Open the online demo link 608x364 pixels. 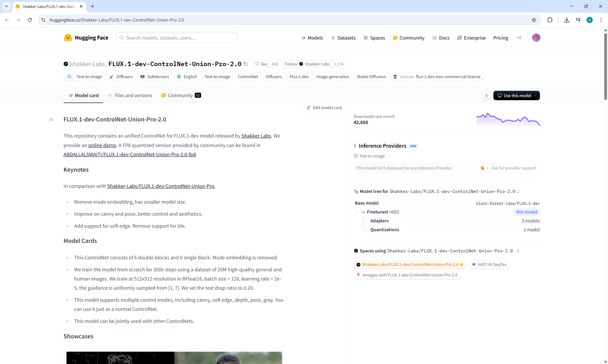pos(102,145)
